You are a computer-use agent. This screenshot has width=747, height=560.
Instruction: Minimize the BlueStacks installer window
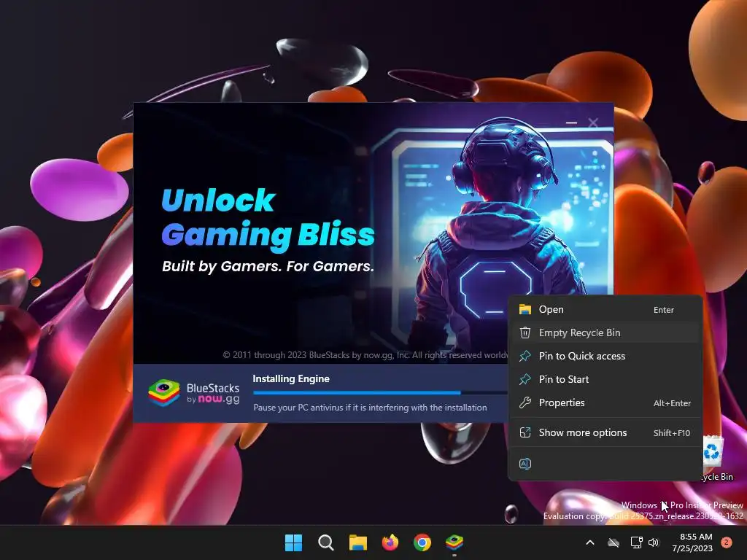click(571, 122)
